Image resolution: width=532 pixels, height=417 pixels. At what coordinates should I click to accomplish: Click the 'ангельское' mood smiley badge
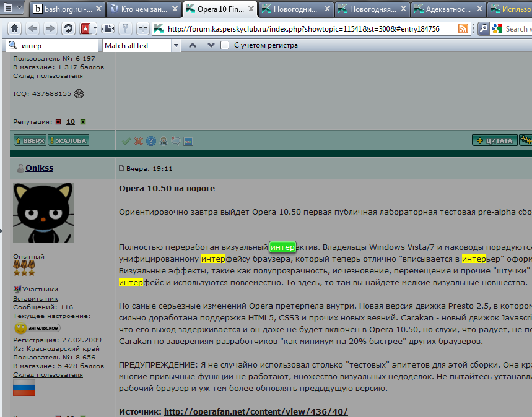click(37, 328)
